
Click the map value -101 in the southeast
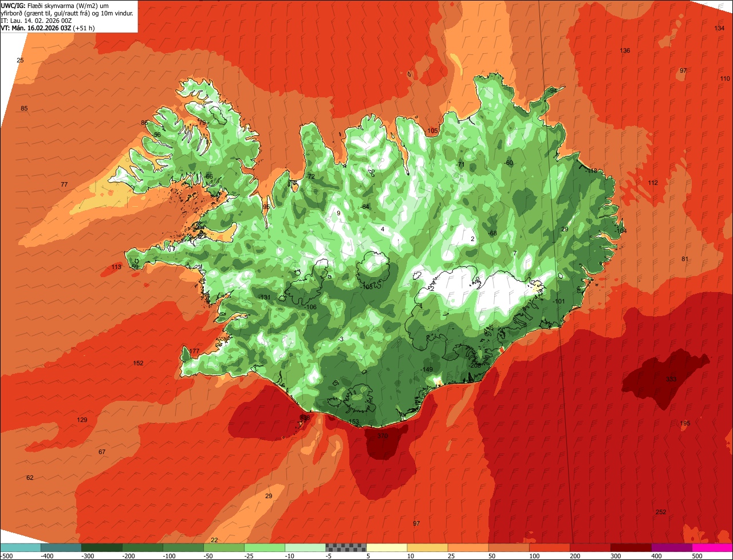pos(559,301)
